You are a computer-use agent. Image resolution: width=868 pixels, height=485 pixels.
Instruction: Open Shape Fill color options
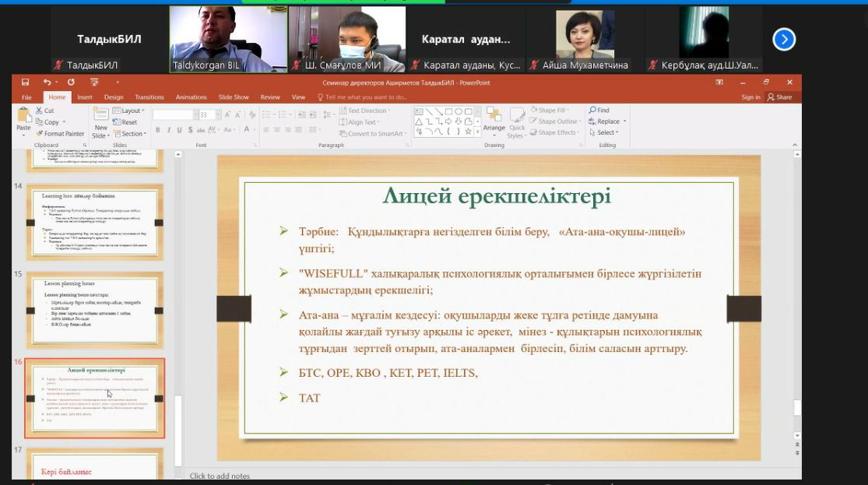click(550, 111)
